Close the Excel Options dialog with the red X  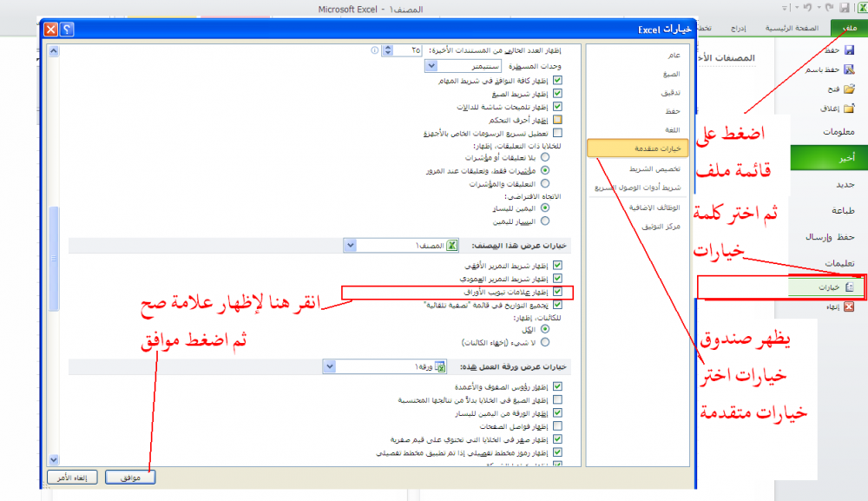pyautogui.click(x=50, y=30)
